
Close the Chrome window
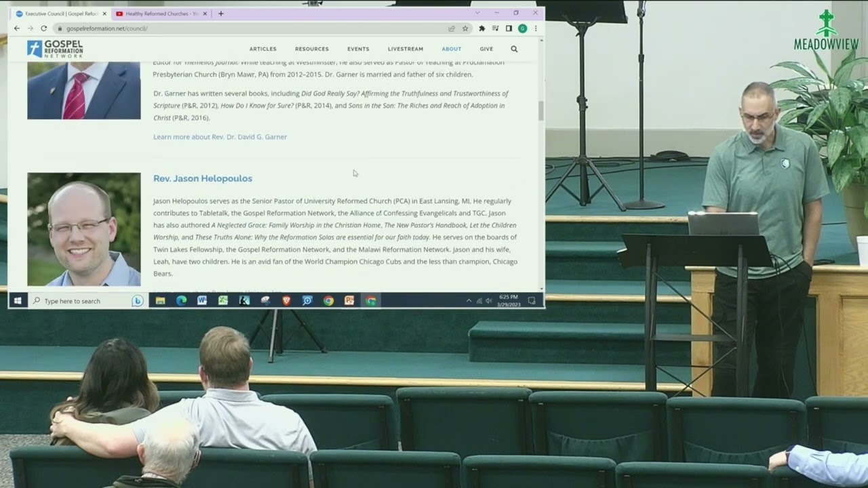(x=535, y=13)
